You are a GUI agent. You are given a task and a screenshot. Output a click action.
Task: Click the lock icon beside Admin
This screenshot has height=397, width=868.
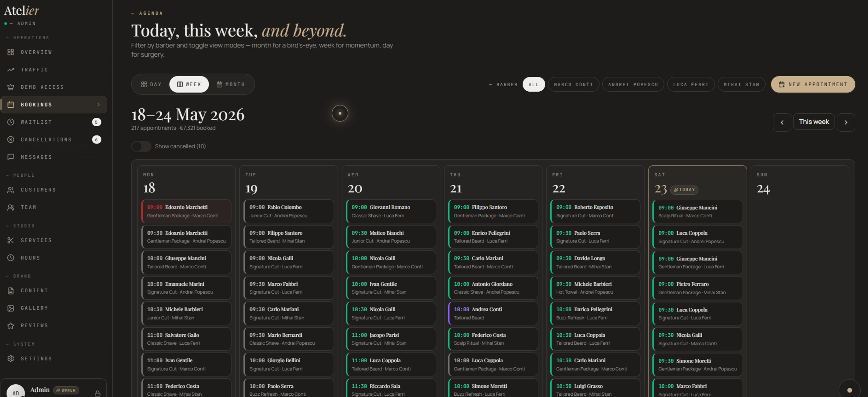[98, 393]
